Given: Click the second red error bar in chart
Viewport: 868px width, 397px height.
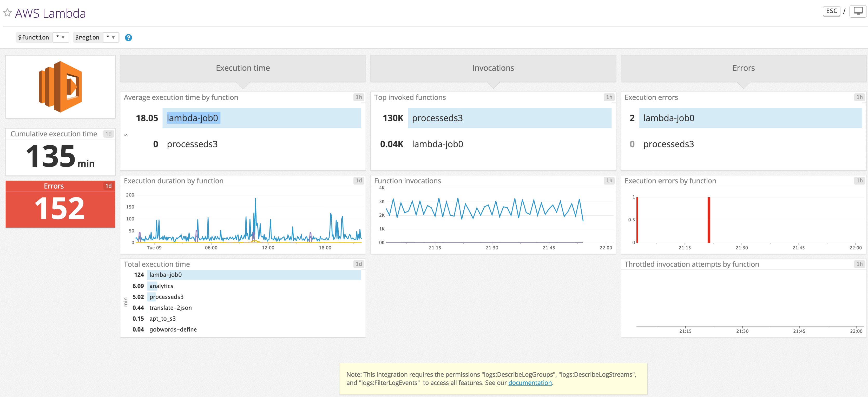Looking at the screenshot, I should tap(709, 220).
